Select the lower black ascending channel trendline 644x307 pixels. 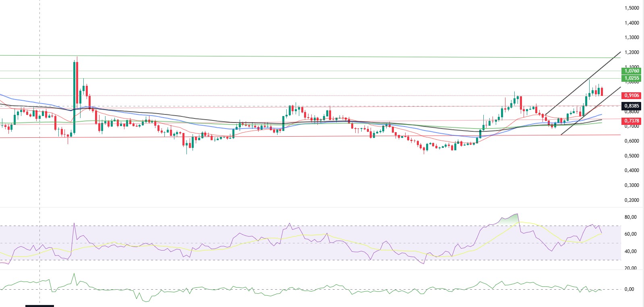click(x=590, y=111)
